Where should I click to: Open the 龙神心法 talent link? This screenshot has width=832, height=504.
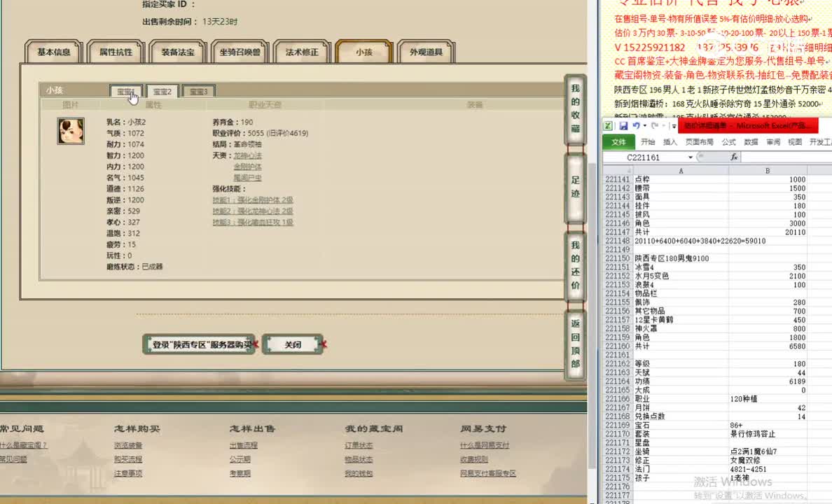coord(247,155)
